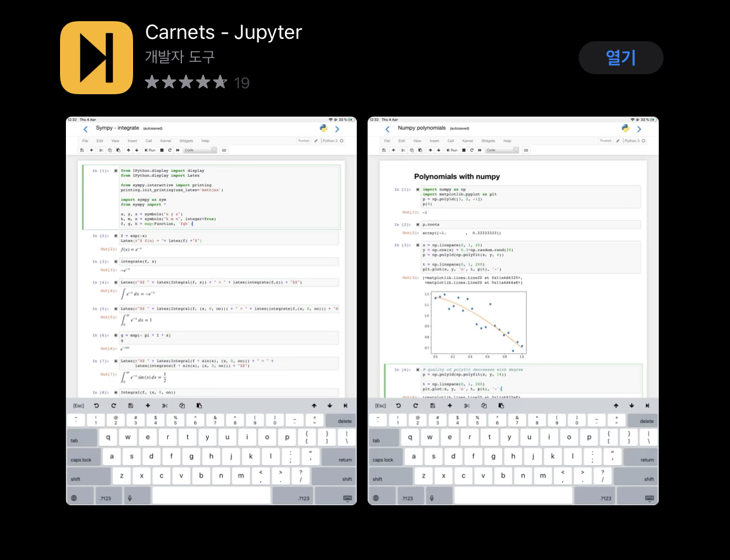Open Widgets menu in Sympy notebook
The image size is (730, 560).
point(186,141)
